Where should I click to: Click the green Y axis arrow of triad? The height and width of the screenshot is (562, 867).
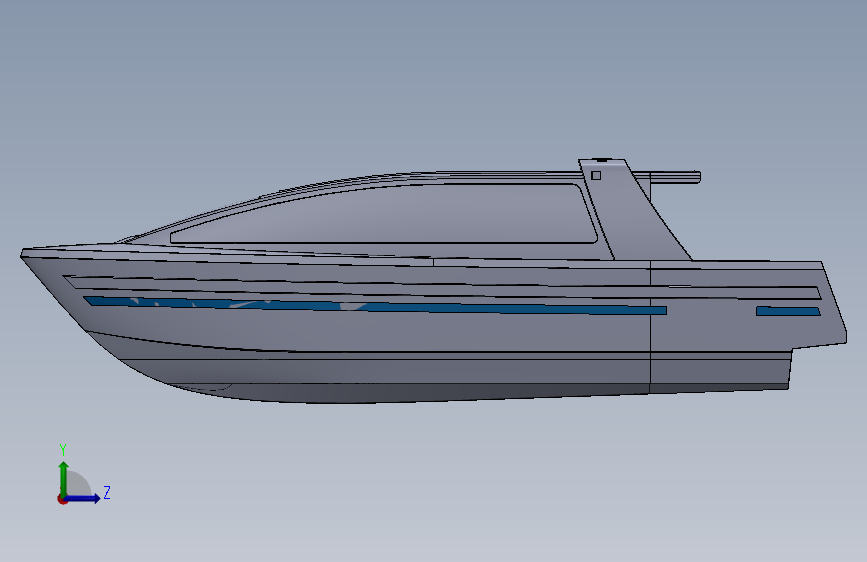tap(64, 479)
